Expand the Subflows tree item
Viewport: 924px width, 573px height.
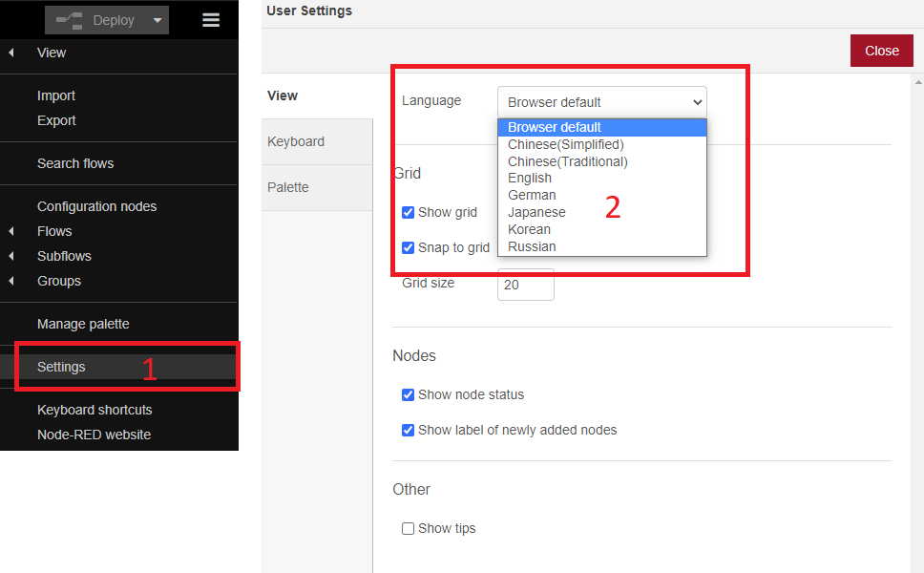[12, 255]
